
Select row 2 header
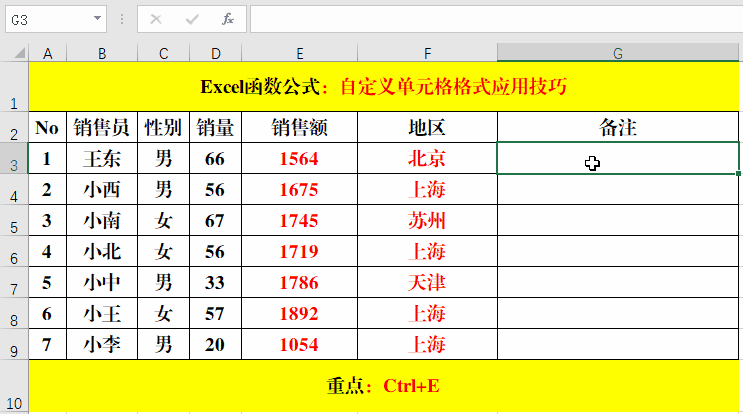click(14, 127)
